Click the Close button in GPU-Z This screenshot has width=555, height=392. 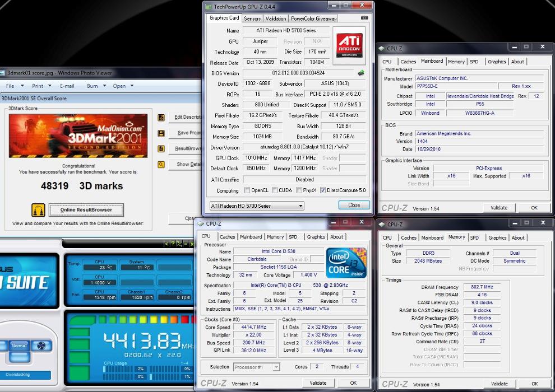(x=354, y=205)
